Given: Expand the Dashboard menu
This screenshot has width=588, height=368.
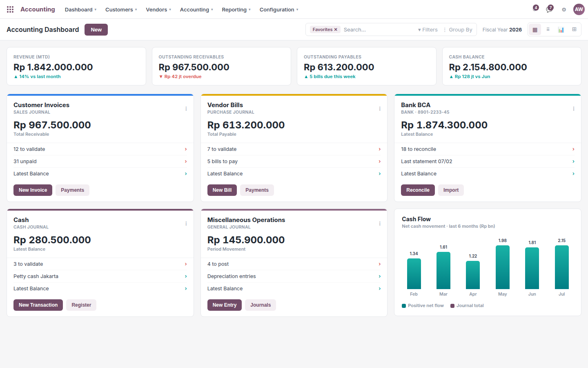Looking at the screenshot, I should [80, 9].
